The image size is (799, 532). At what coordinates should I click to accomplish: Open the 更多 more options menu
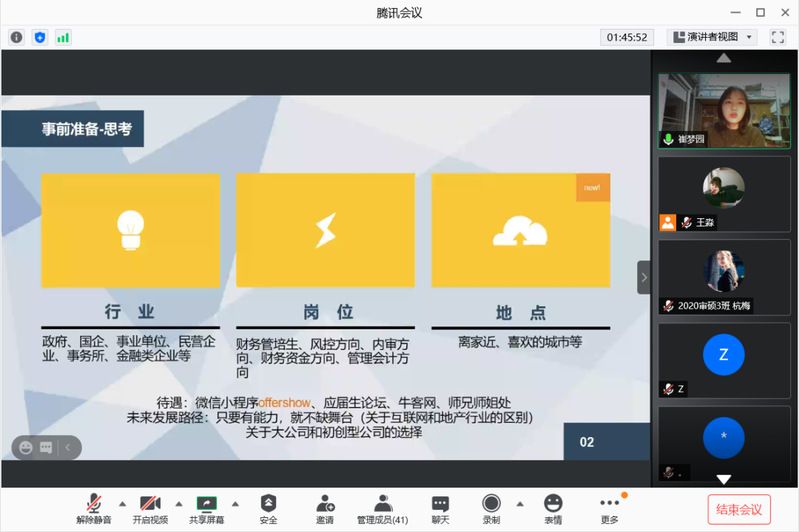coord(609,509)
